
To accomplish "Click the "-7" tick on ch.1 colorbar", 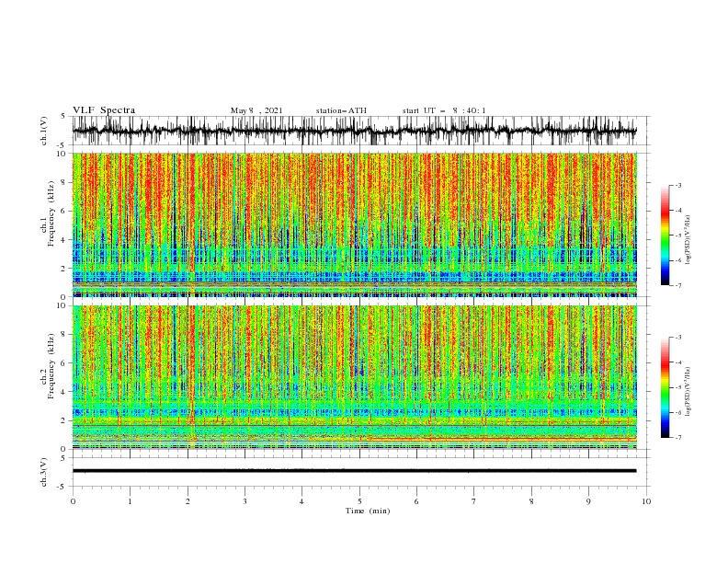I will pos(677,285).
